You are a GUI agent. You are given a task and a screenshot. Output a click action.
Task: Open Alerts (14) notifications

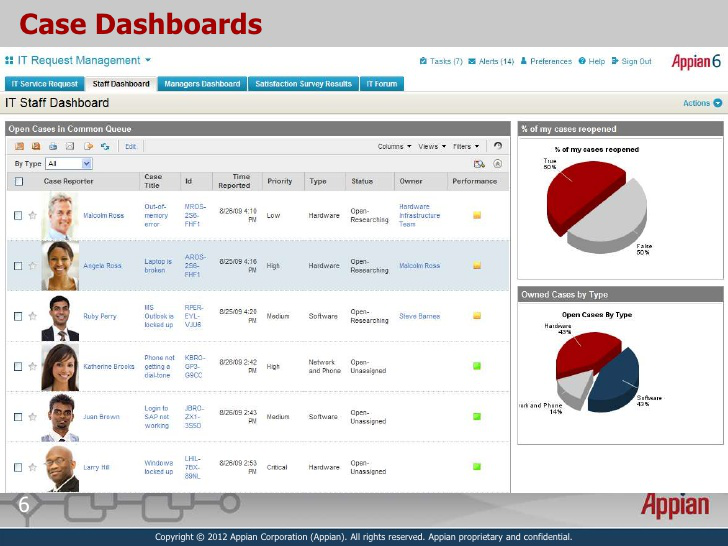[491, 61]
